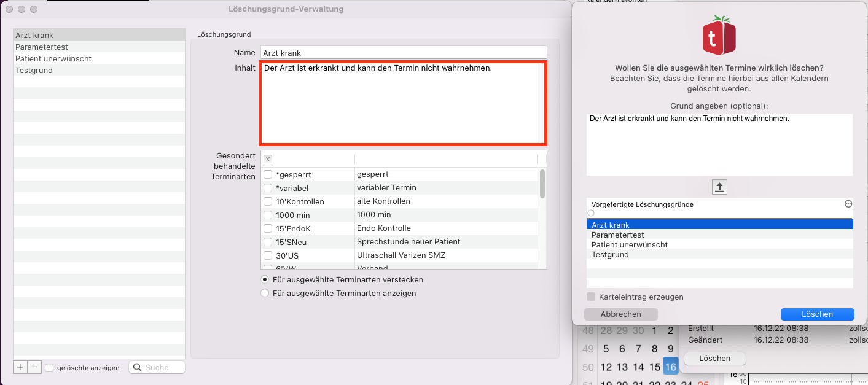Click the magnifier icon in Suche field

point(138,367)
